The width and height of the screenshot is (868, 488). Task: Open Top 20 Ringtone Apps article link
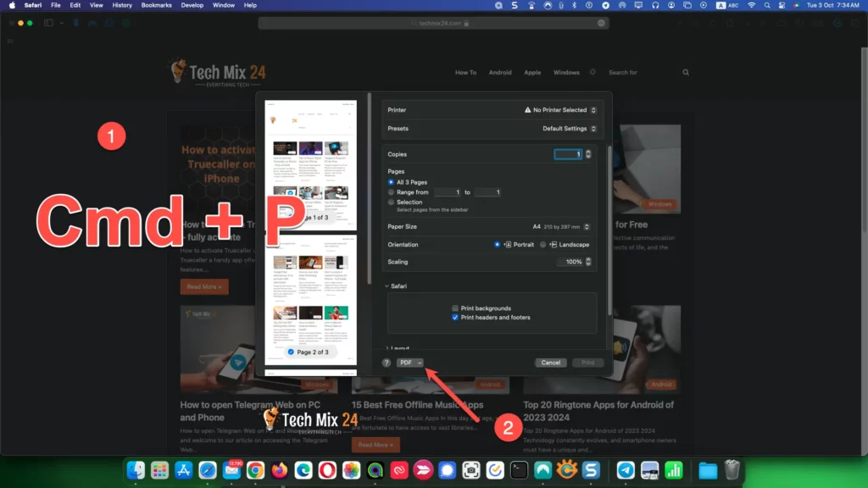(599, 411)
